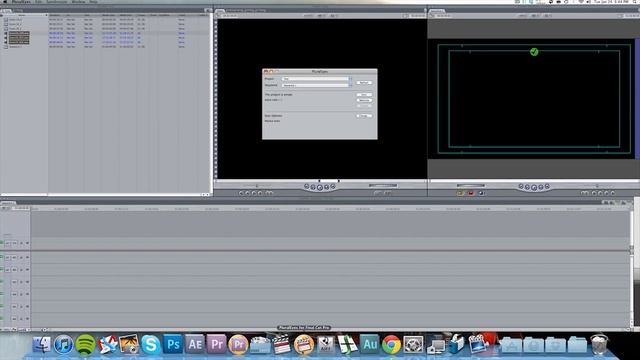This screenshot has height=360, width=640.
Task: Launch Photoshop from the Dock
Action: coord(173,344)
